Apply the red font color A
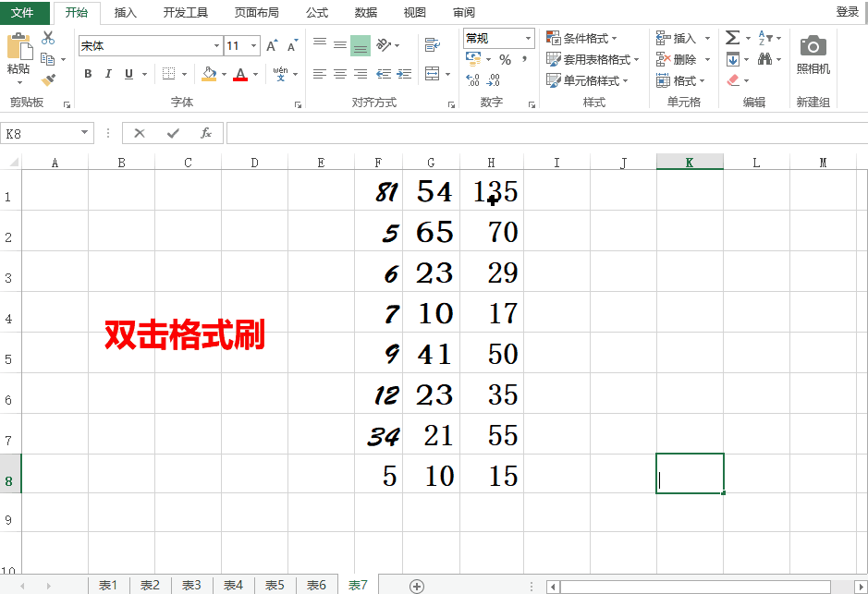The image size is (868, 594). click(240, 74)
